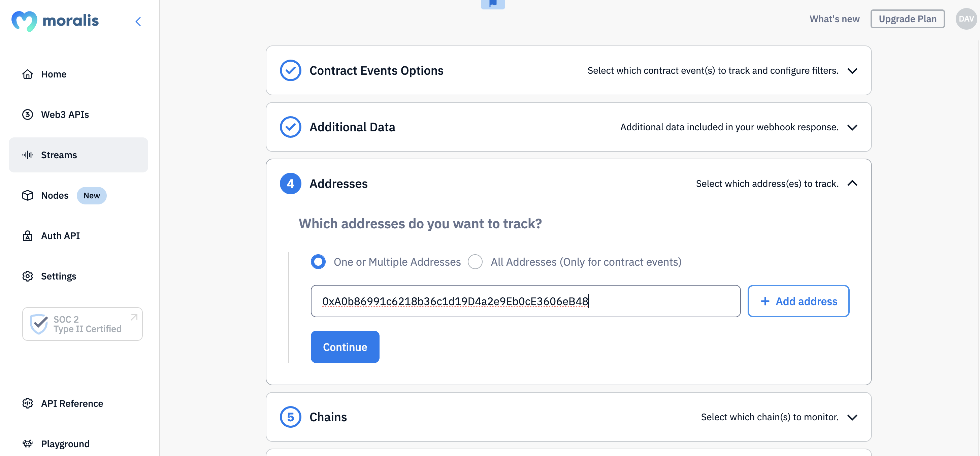Click 'Select which address(es) to track.' text
This screenshot has width=980, height=456.
pyautogui.click(x=767, y=184)
